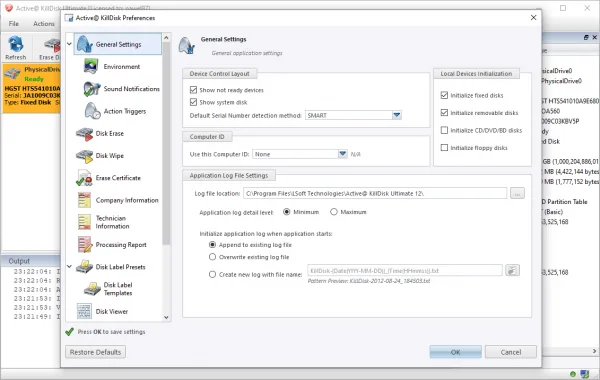Click the 'Press OK to save settings' status text
Viewport: 600px width, 380px height.
tap(111, 332)
